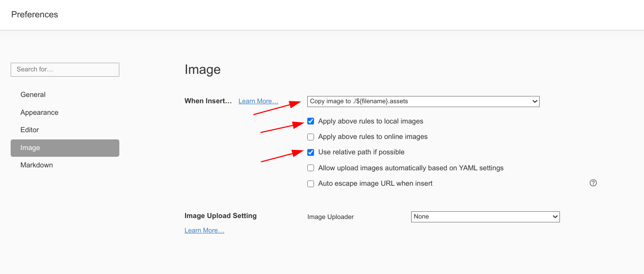Focus the Search for… preferences field
Screen dimensions: 644x274
pos(65,69)
